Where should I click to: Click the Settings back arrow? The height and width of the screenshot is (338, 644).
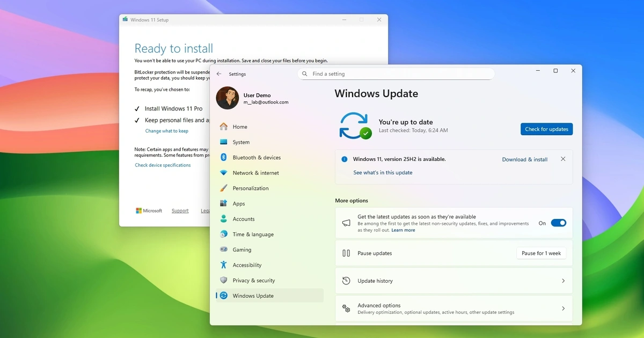[x=219, y=74]
